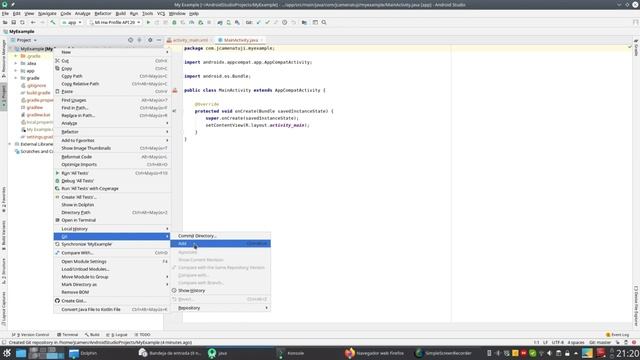640x360 pixels.
Task: Open the app run configuration dropdown
Action: 72,22
